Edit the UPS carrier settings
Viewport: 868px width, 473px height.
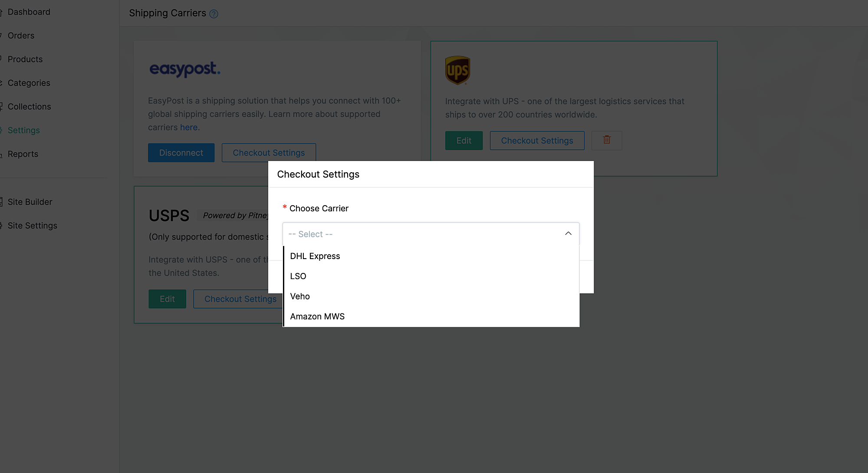click(464, 141)
